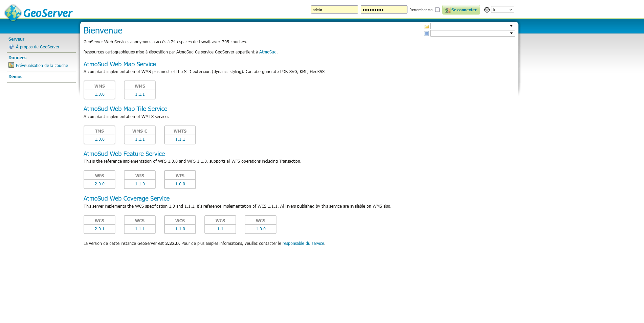
Task: Open the workspace selector dropdown
Action: (472, 26)
